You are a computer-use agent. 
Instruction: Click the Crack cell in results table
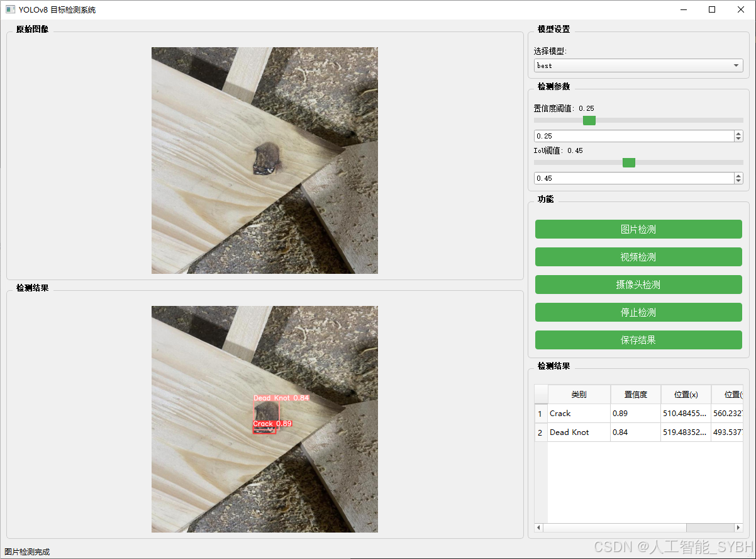579,414
